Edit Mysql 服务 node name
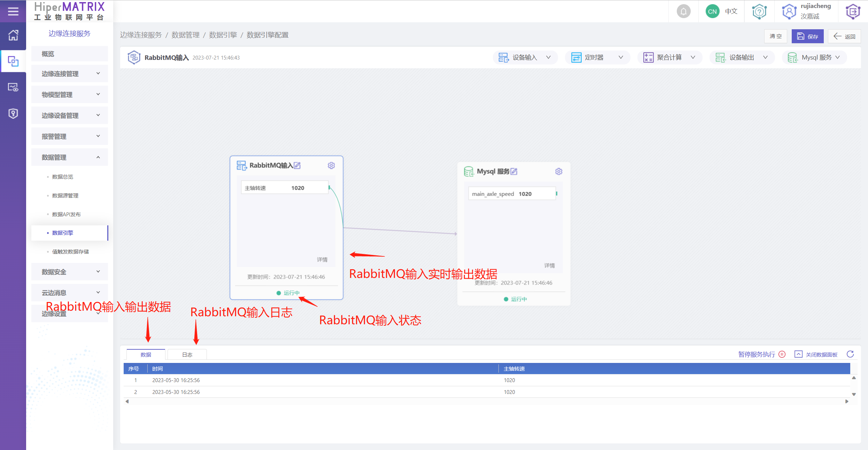The width and height of the screenshot is (868, 450). tap(514, 171)
